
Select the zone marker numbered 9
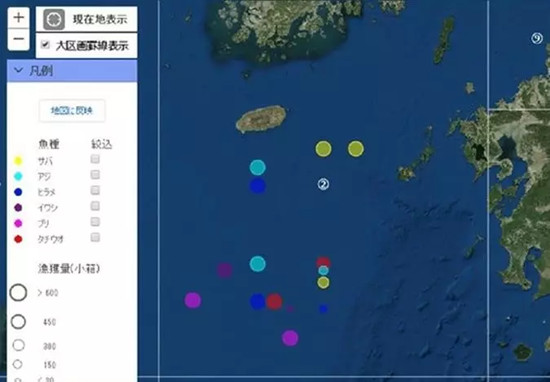(x=537, y=38)
